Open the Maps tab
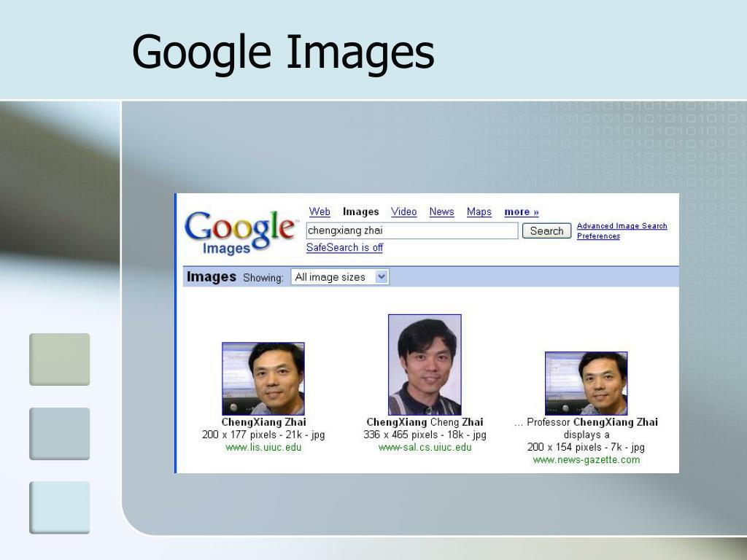747x560 pixels. 479,211
